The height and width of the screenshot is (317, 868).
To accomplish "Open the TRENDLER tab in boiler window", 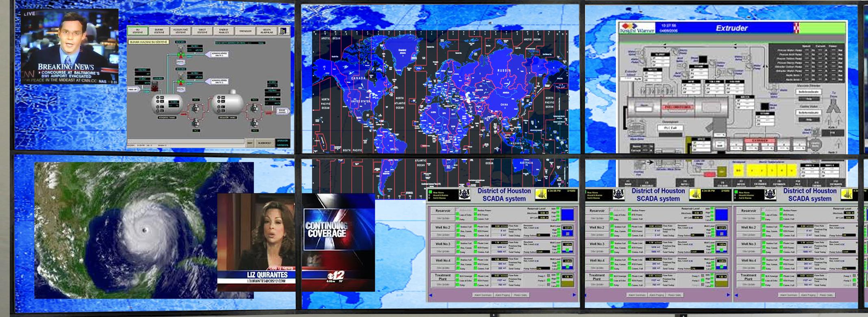I will click(245, 31).
